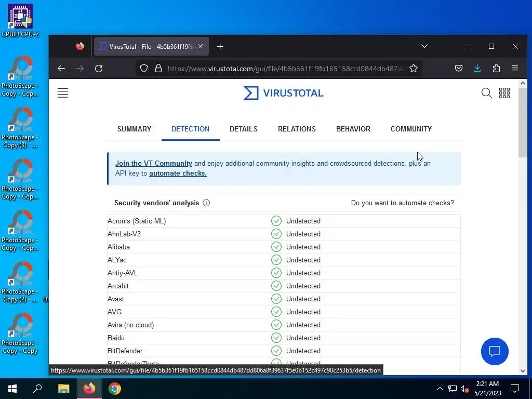532x399 pixels.
Task: Open the DETAILS tab
Action: pos(244,129)
